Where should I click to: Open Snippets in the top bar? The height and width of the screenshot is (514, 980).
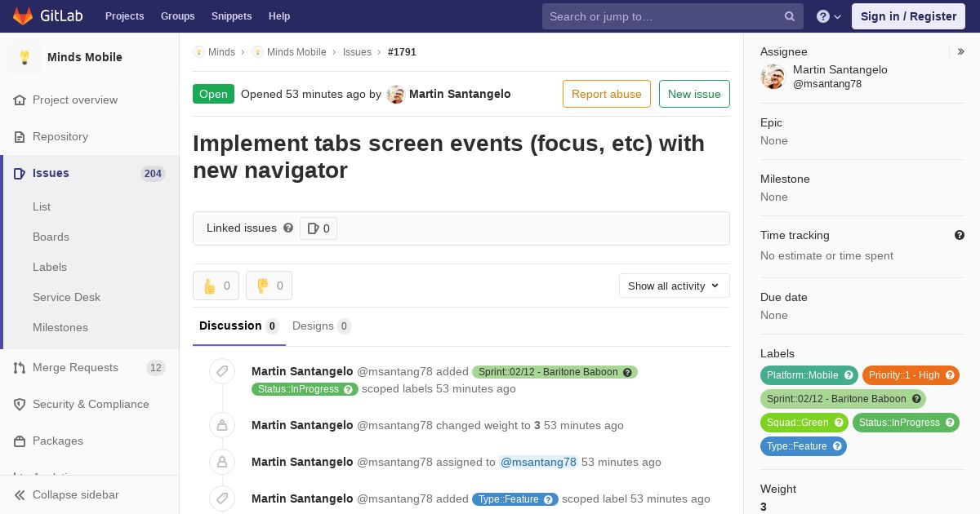[232, 16]
